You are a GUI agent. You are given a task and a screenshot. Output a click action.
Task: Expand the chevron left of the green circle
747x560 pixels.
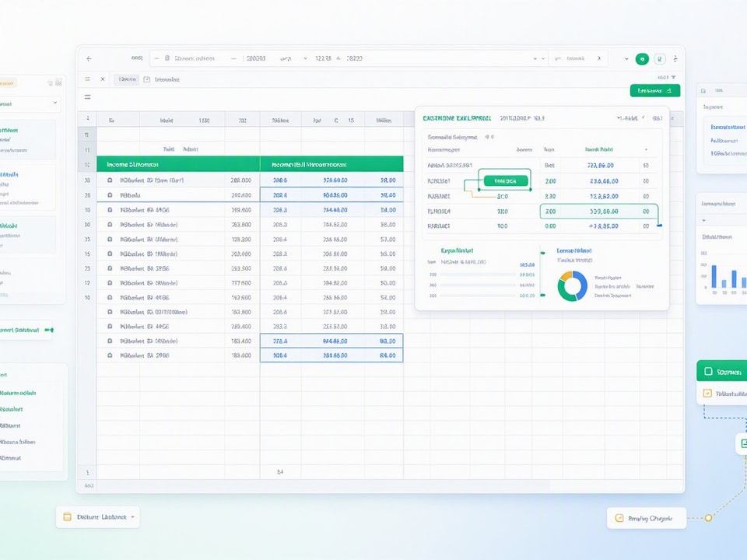pyautogui.click(x=626, y=59)
